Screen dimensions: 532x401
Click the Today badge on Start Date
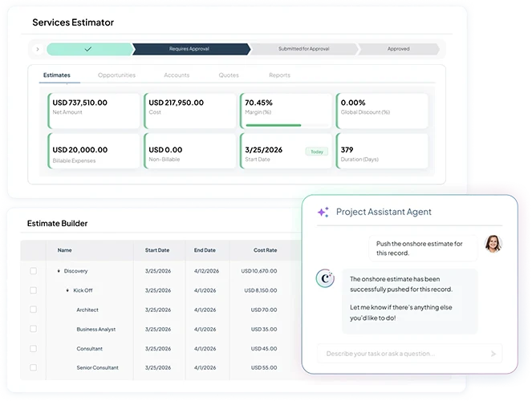(x=316, y=151)
